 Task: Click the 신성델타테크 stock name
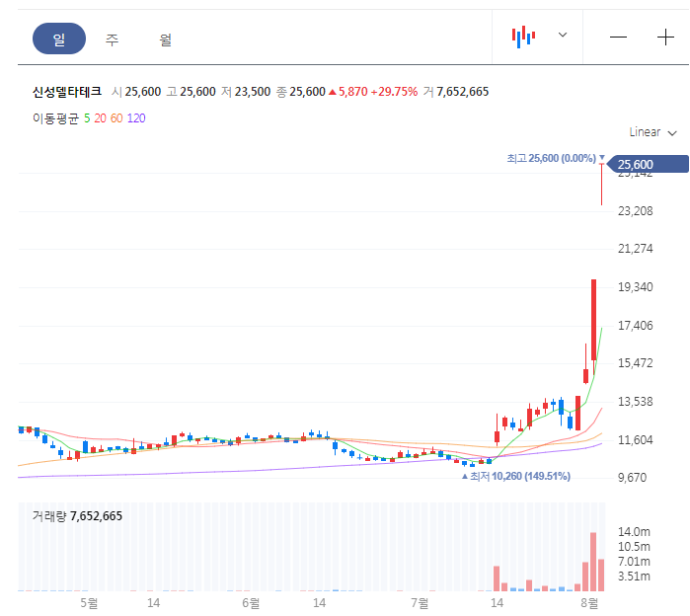(67, 92)
